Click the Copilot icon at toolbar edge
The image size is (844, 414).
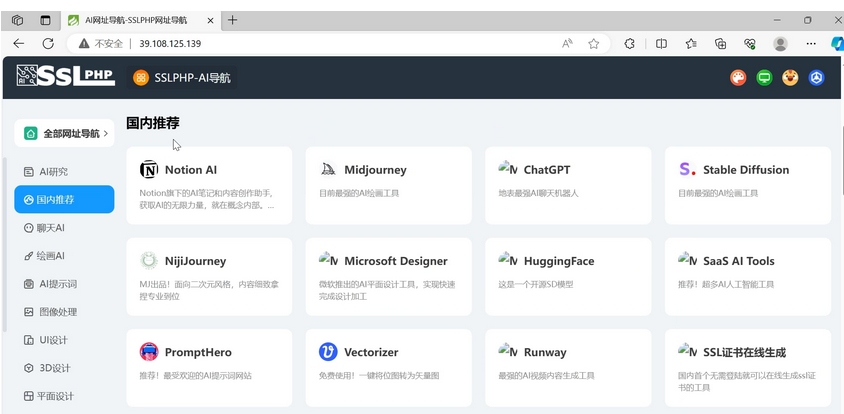838,44
